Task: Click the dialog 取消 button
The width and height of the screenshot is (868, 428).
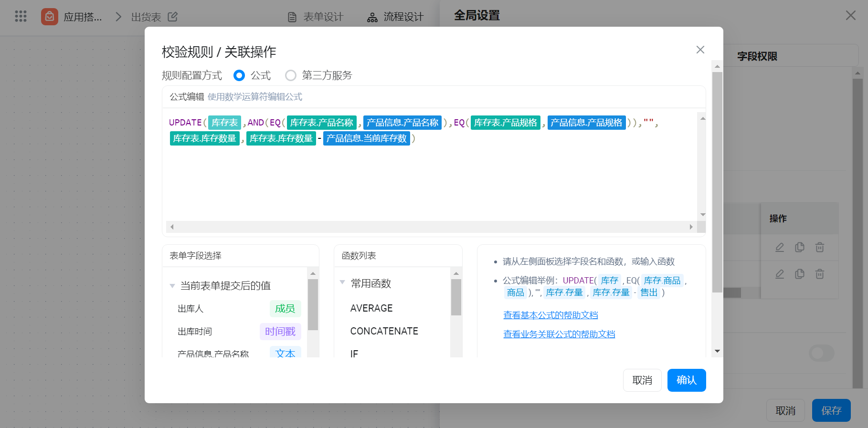Action: pyautogui.click(x=642, y=380)
